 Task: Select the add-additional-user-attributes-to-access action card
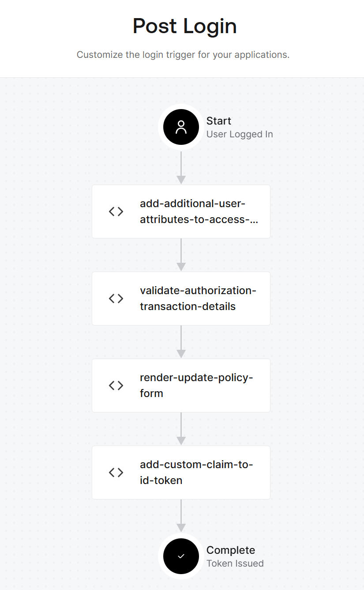pos(199,212)
